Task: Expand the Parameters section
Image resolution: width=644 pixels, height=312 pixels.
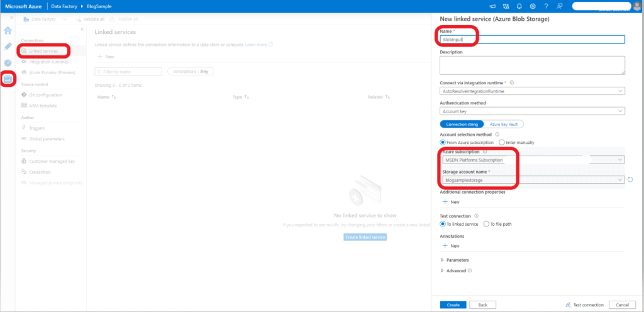Action: tap(457, 260)
